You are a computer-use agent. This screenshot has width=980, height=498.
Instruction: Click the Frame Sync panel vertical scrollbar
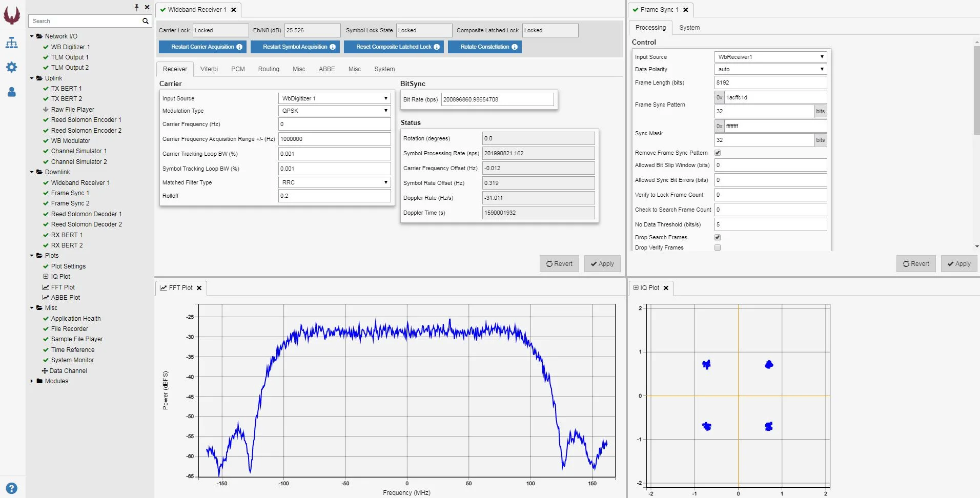tap(976, 90)
